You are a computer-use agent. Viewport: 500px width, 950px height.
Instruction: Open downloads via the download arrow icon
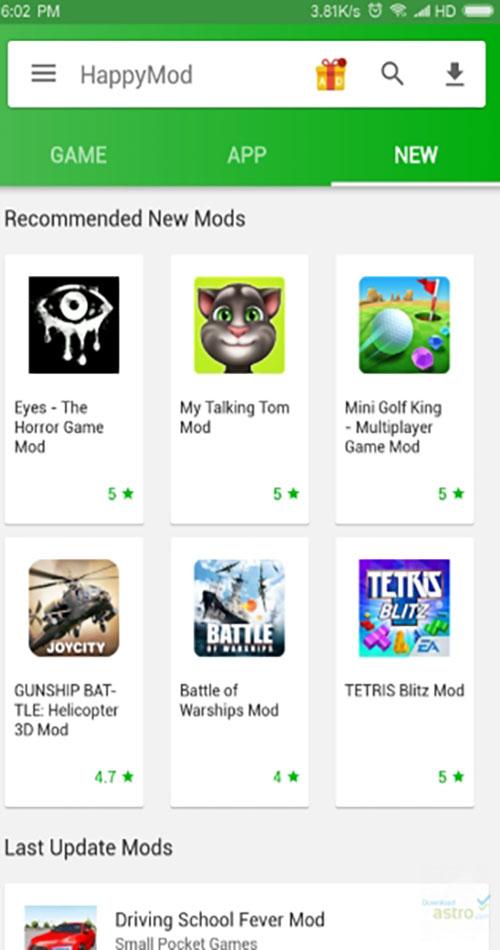point(455,74)
